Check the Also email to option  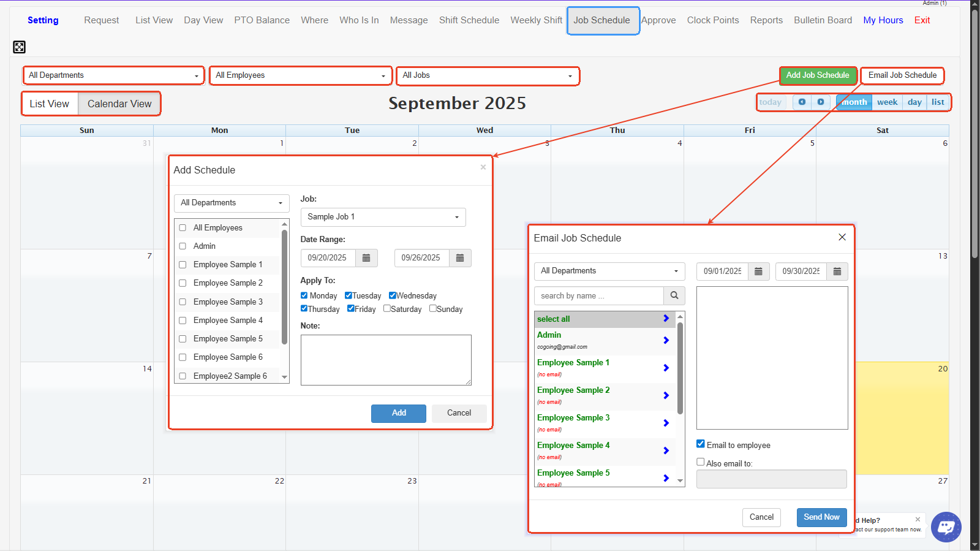pos(701,462)
